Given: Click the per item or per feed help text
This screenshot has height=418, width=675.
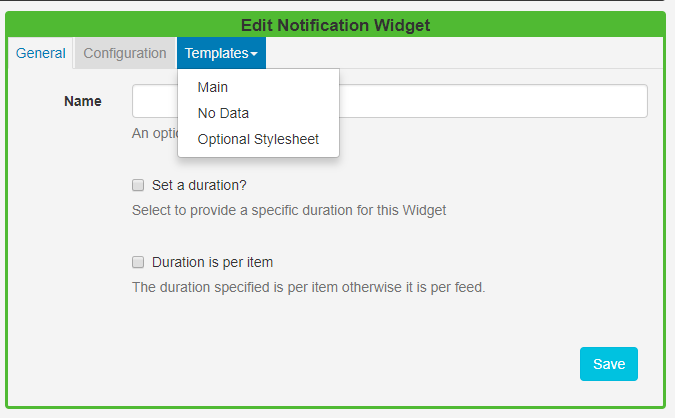Looking at the screenshot, I should [308, 287].
